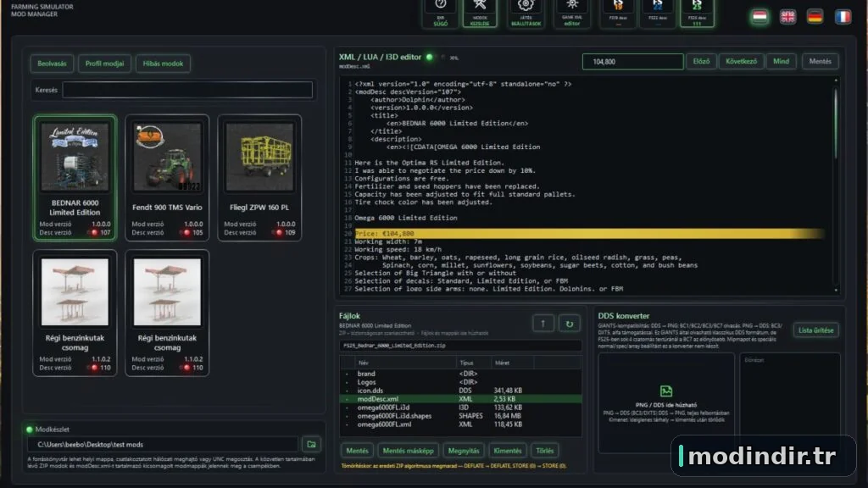Viewport: 868px width, 488px height.
Task: Click the Kimentés button
Action: coord(508,451)
